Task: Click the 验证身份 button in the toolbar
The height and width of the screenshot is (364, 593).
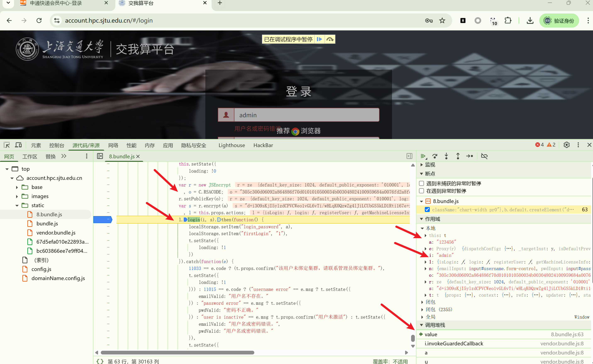Action: pyautogui.click(x=559, y=21)
